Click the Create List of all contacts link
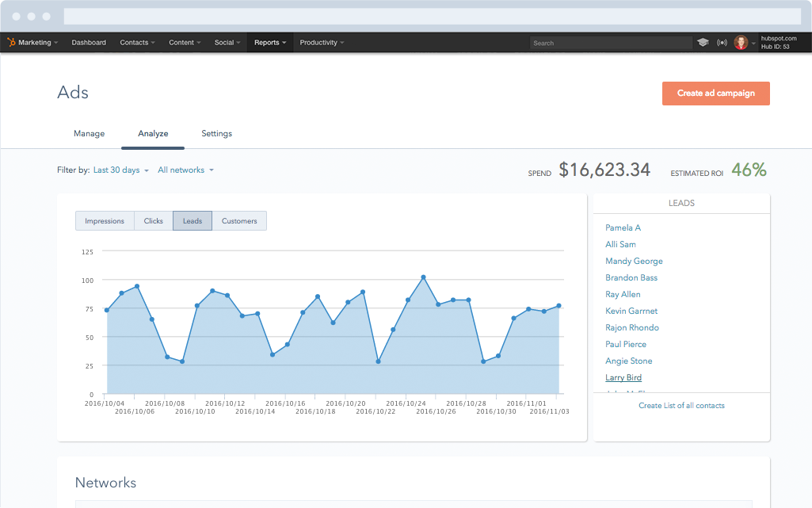This screenshot has height=508, width=812. 681,405
